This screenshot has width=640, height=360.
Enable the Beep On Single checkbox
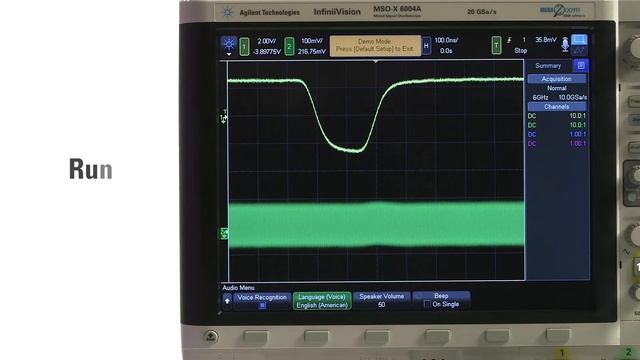[x=427, y=304]
